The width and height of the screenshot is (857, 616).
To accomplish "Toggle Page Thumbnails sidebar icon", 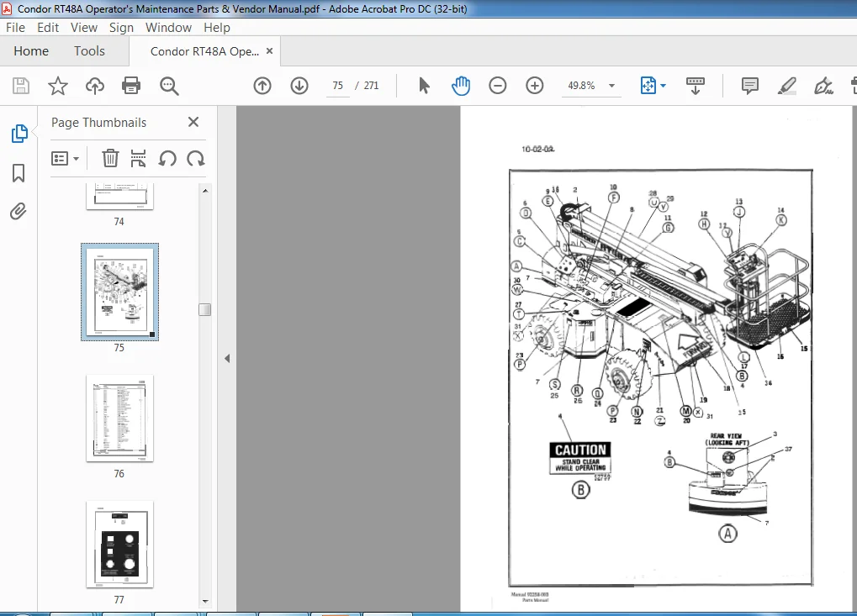I will click(19, 134).
